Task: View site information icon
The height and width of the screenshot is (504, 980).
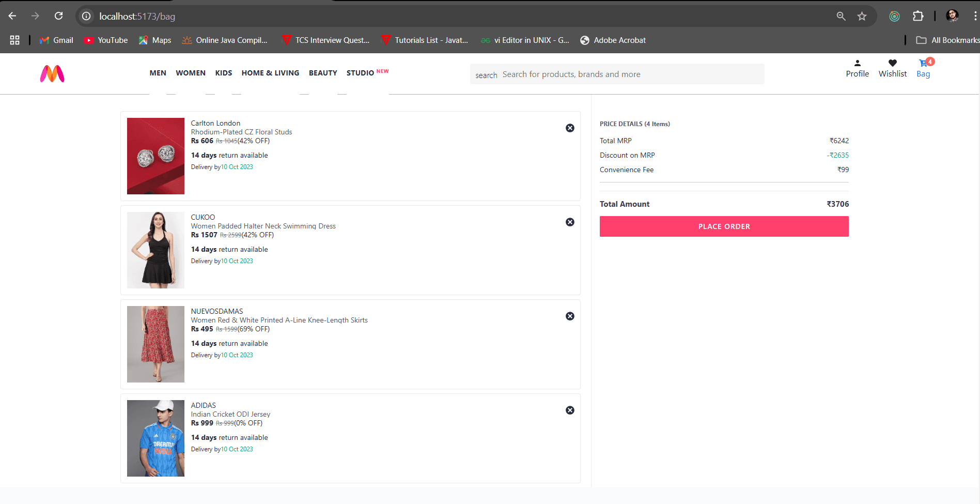Action: coord(86,16)
